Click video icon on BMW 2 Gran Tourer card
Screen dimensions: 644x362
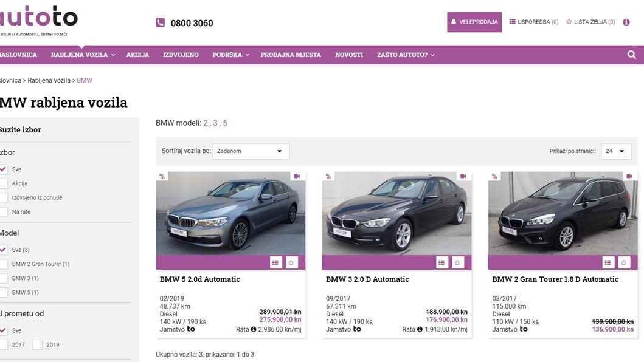point(629,176)
